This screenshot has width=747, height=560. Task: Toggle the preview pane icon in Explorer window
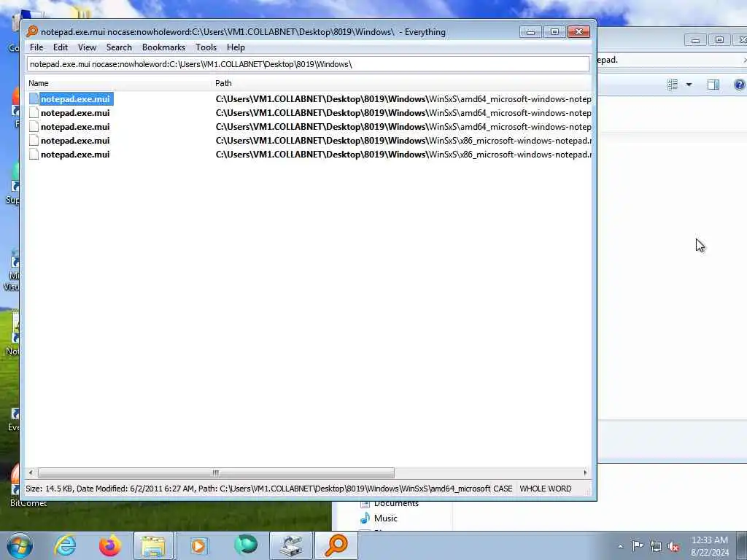click(713, 85)
